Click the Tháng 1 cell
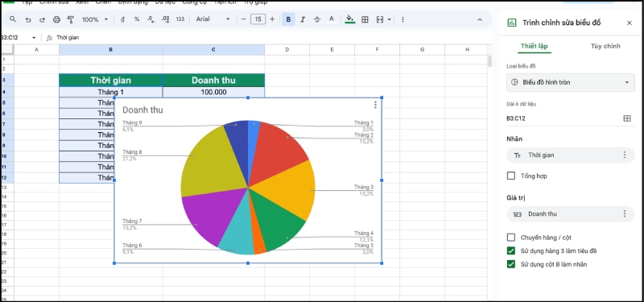This screenshot has width=644, height=302. [x=111, y=92]
